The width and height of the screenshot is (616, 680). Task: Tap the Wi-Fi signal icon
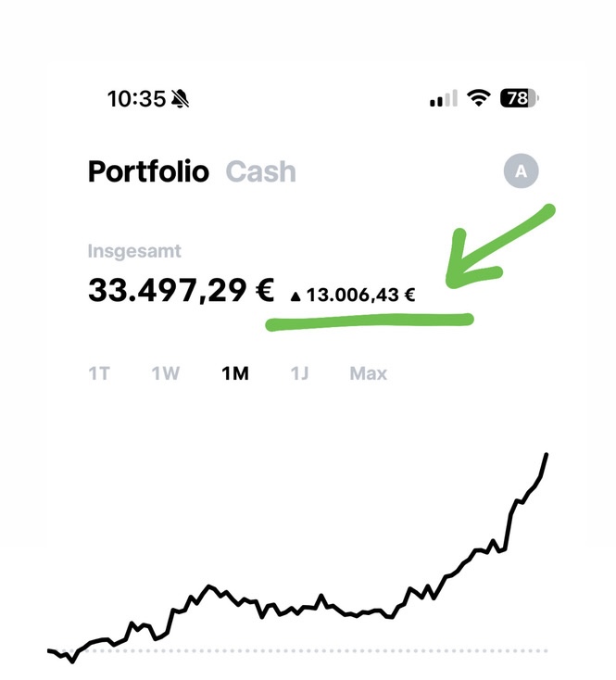479,98
